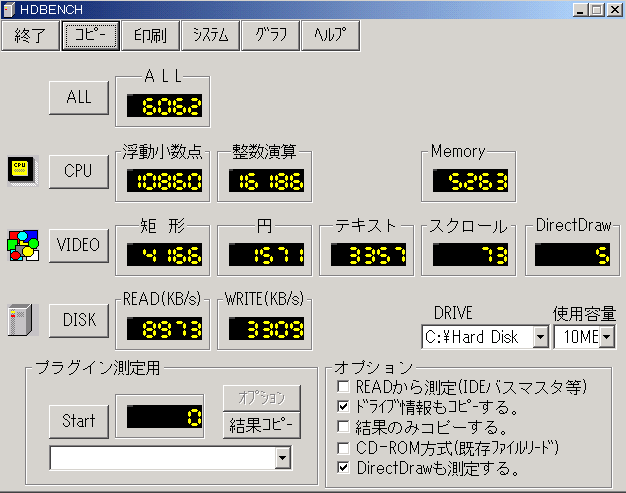Viewport: 626px width, 493px height.
Task: Minimize the HDBENCH window
Action: click(581, 10)
